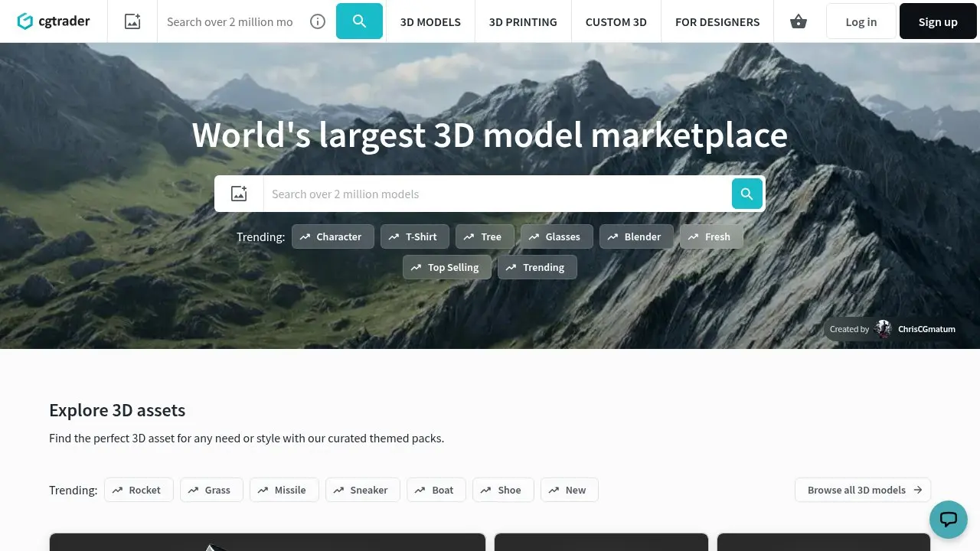This screenshot has width=980, height=551.
Task: Select the Tree trending tag
Action: 485,236
